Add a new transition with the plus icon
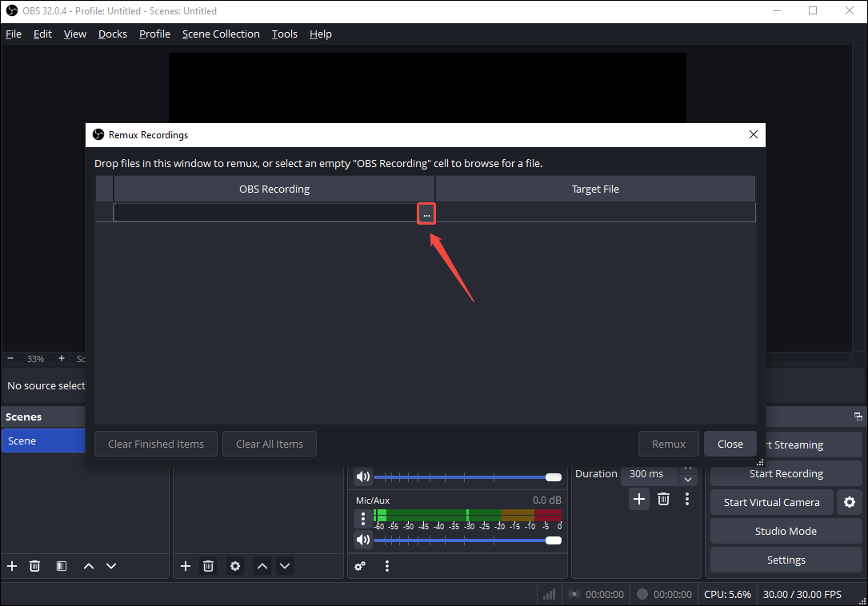The width and height of the screenshot is (868, 606). [x=639, y=499]
